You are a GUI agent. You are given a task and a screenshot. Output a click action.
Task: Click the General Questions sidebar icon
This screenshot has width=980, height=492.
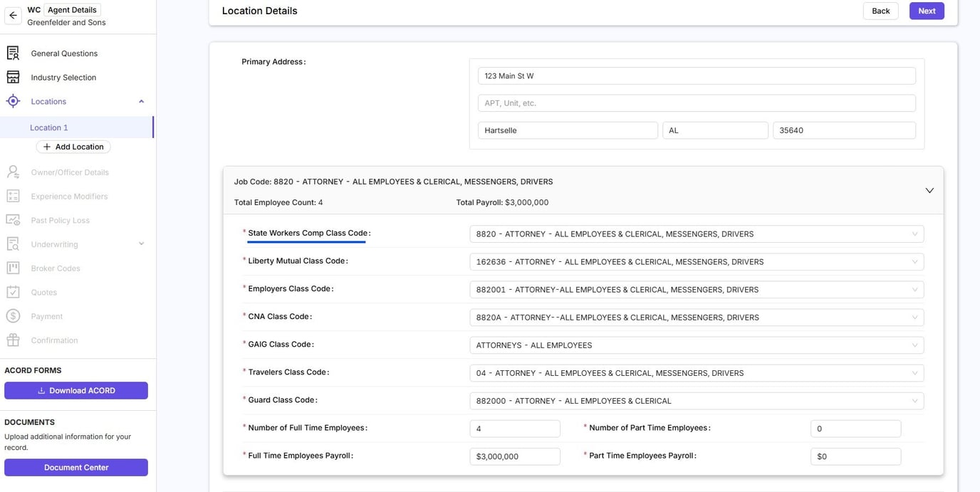click(13, 53)
